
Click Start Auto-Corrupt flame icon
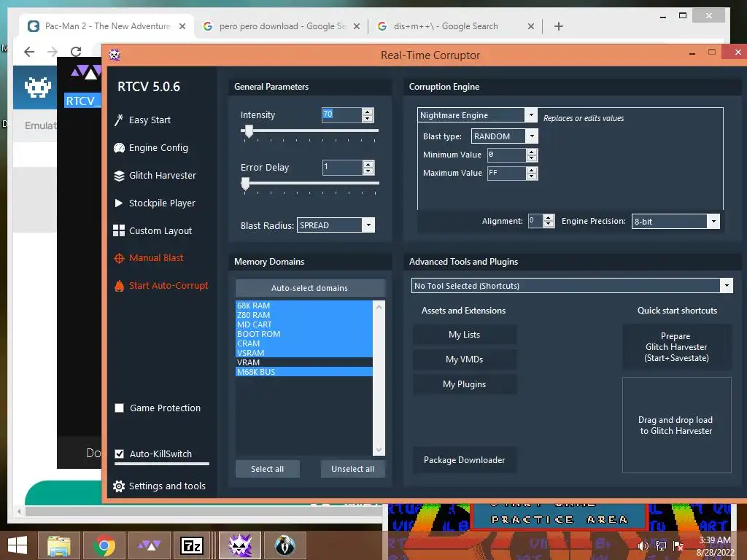click(119, 286)
